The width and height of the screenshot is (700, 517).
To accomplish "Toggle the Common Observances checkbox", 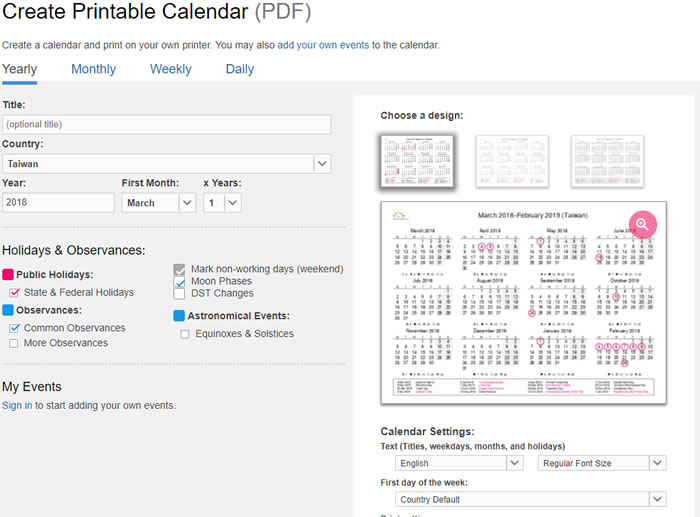I will (14, 328).
